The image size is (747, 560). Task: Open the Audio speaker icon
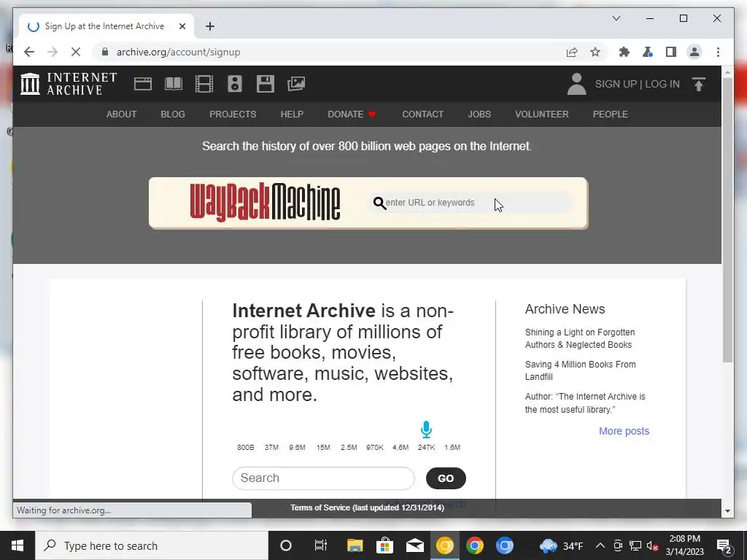[x=235, y=84]
